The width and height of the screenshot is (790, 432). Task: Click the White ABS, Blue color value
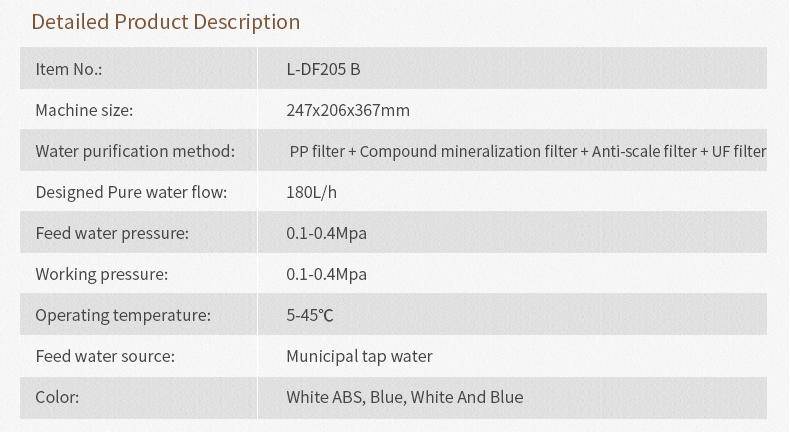[x=405, y=397]
